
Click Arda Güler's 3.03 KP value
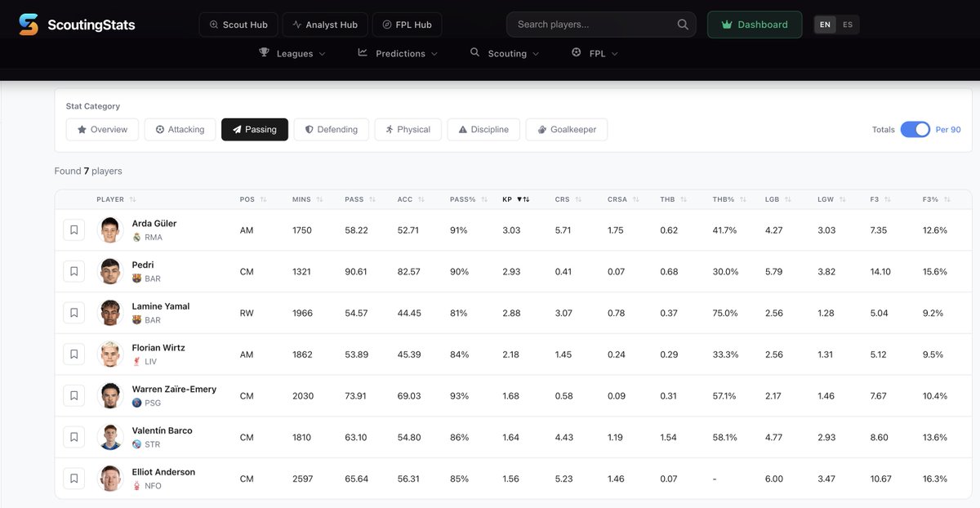pyautogui.click(x=511, y=230)
